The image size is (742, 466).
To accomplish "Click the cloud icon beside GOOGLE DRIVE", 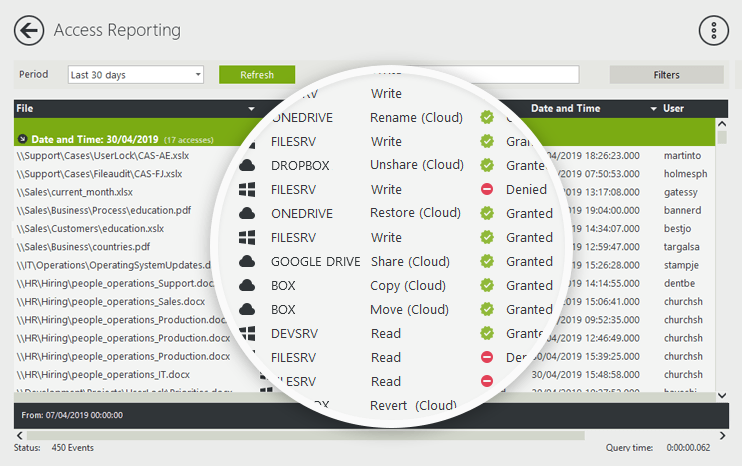I will [x=245, y=261].
